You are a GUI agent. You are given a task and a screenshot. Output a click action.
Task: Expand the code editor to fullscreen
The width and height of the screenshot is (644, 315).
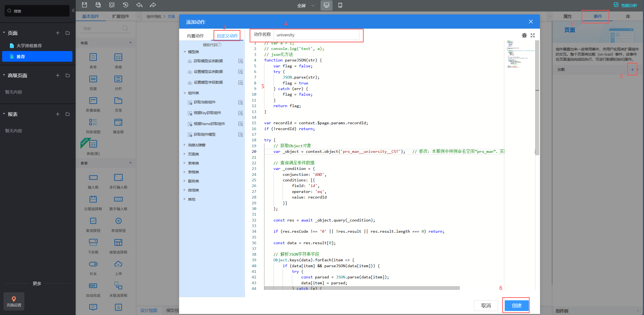533,35
